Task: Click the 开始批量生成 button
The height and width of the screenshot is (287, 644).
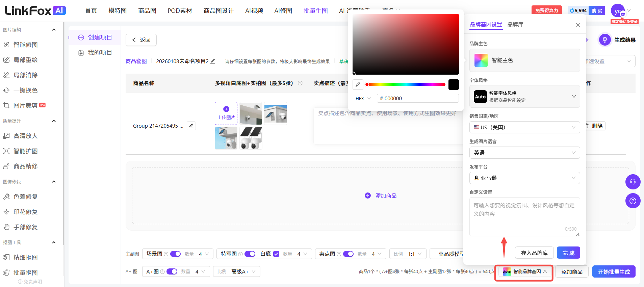Action: click(x=614, y=272)
